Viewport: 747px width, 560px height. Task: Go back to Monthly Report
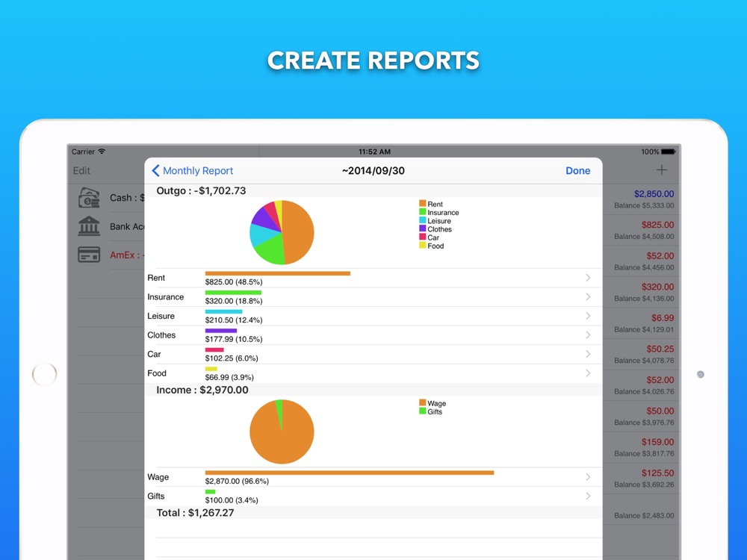193,170
